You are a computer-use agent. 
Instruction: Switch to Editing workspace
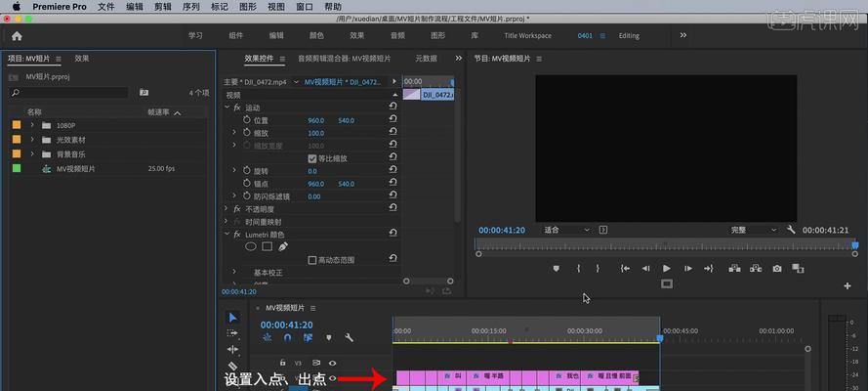click(629, 35)
